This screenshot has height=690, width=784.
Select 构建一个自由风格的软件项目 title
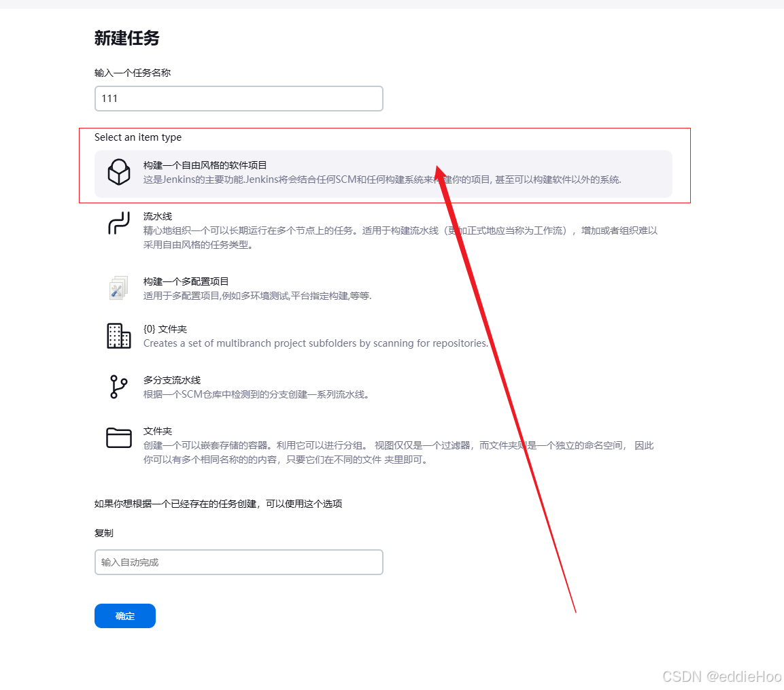205,165
